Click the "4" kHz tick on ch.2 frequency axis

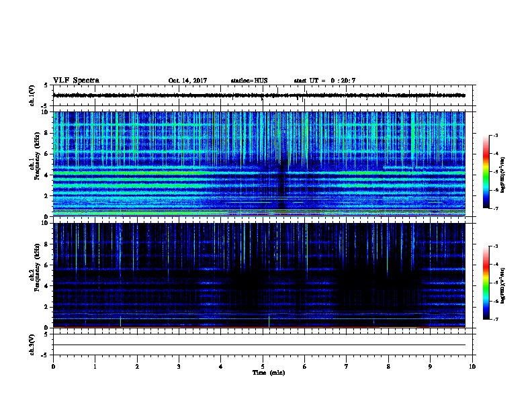46,286
